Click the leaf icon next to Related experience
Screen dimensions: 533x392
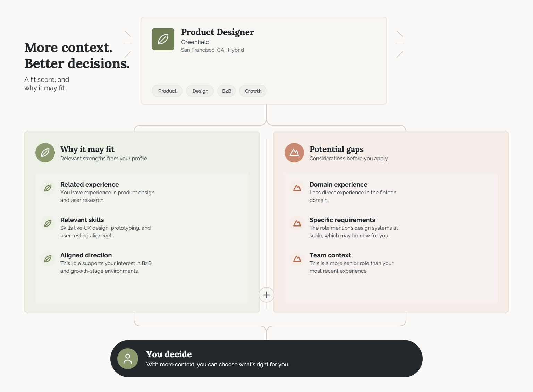(x=48, y=188)
